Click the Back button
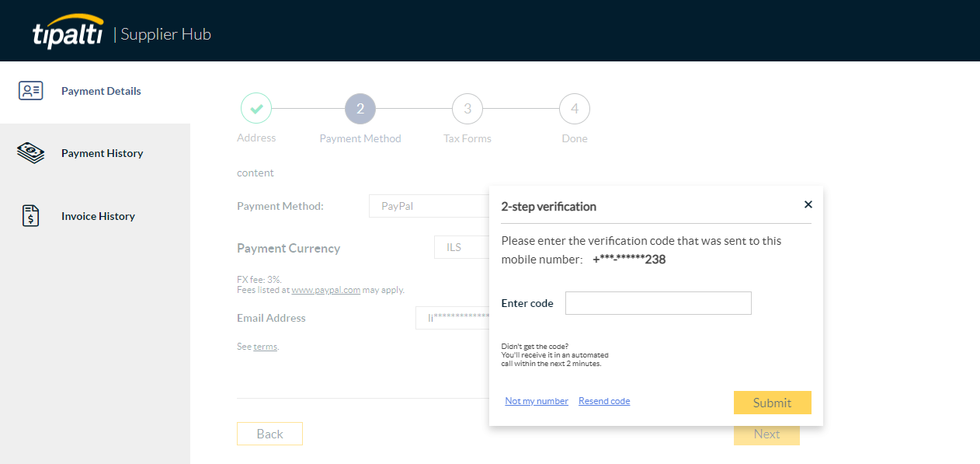Screen dimensions: 980x464 click(269, 434)
